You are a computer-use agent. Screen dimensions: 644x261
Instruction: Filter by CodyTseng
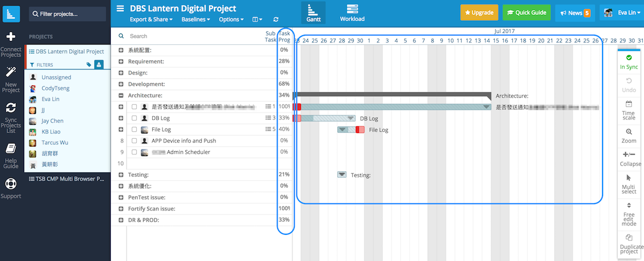[x=56, y=88]
